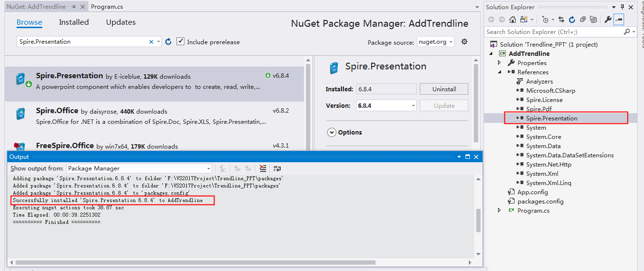Switch to the Installed tab

74,22
